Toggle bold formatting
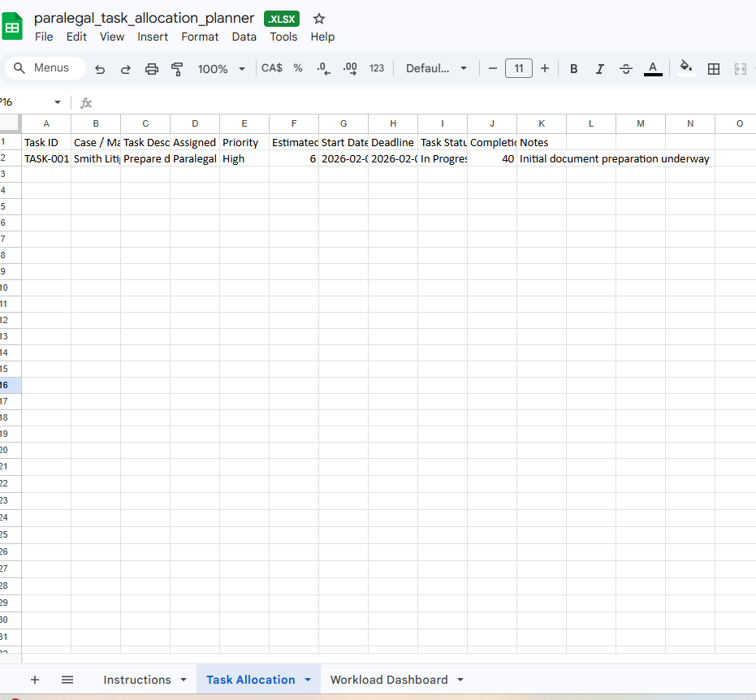 (x=573, y=68)
